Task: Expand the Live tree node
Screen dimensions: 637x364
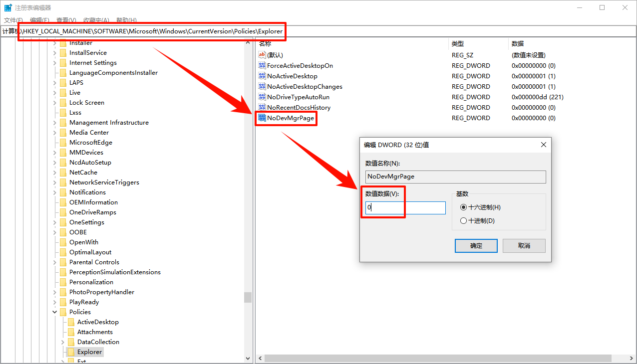Action: pos(55,92)
